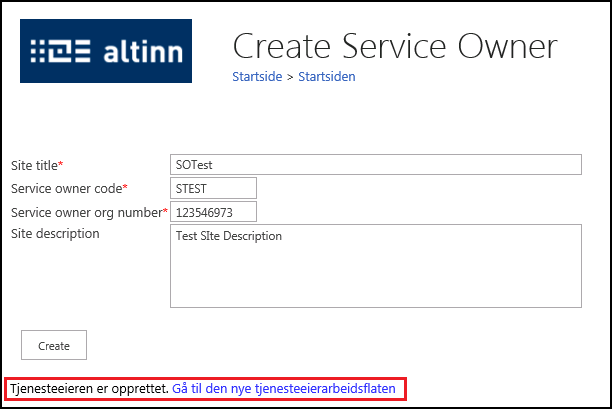Click the Create button
The image size is (612, 409).
point(54,345)
